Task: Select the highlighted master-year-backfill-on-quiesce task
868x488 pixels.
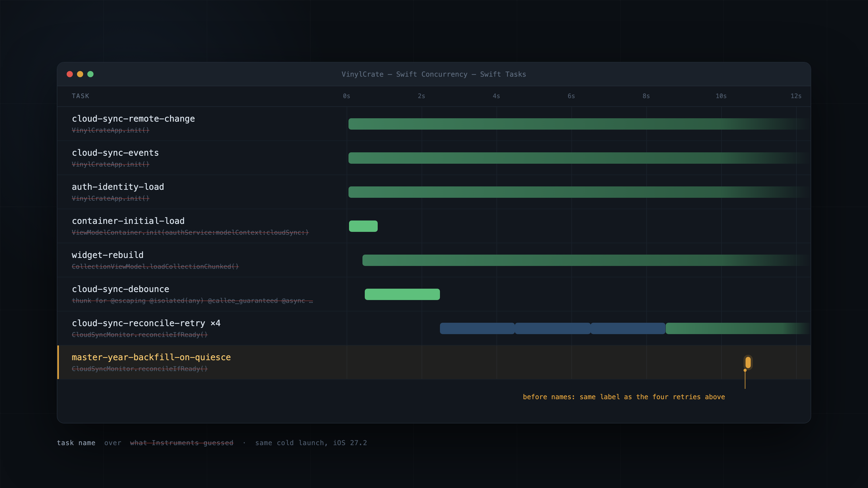Action: pos(151,357)
